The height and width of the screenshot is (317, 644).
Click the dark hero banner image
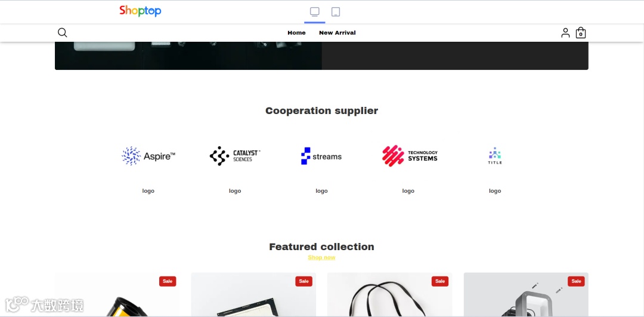pyautogui.click(x=188, y=56)
